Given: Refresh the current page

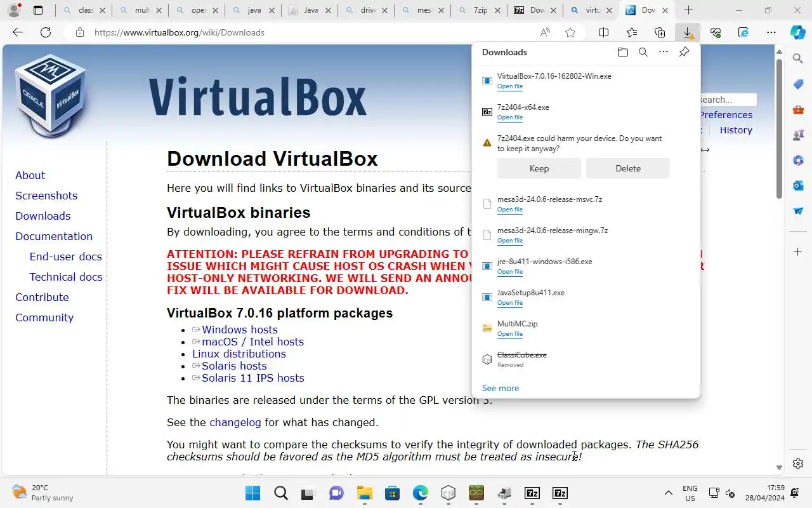Looking at the screenshot, I should 46,32.
